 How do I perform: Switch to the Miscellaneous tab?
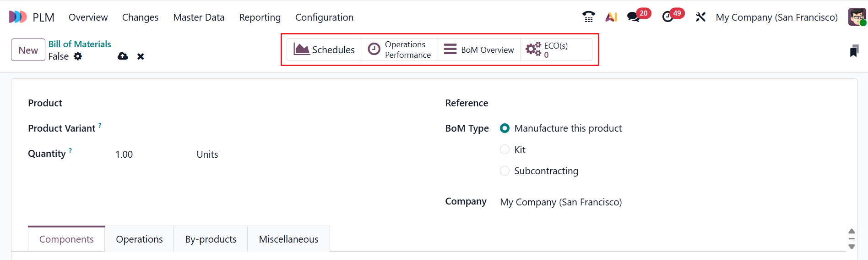click(x=288, y=239)
